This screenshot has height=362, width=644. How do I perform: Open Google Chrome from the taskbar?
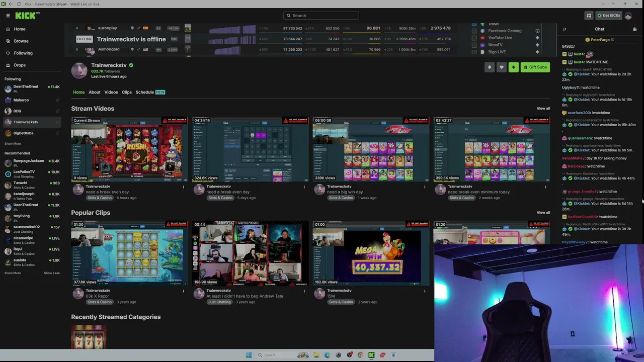click(360, 355)
